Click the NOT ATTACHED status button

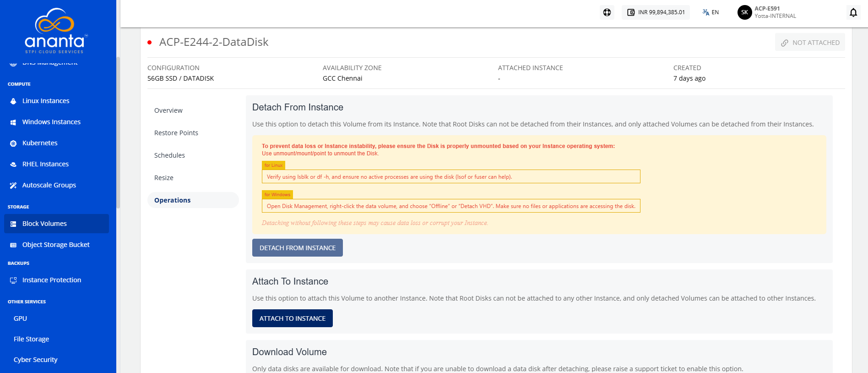coord(810,42)
